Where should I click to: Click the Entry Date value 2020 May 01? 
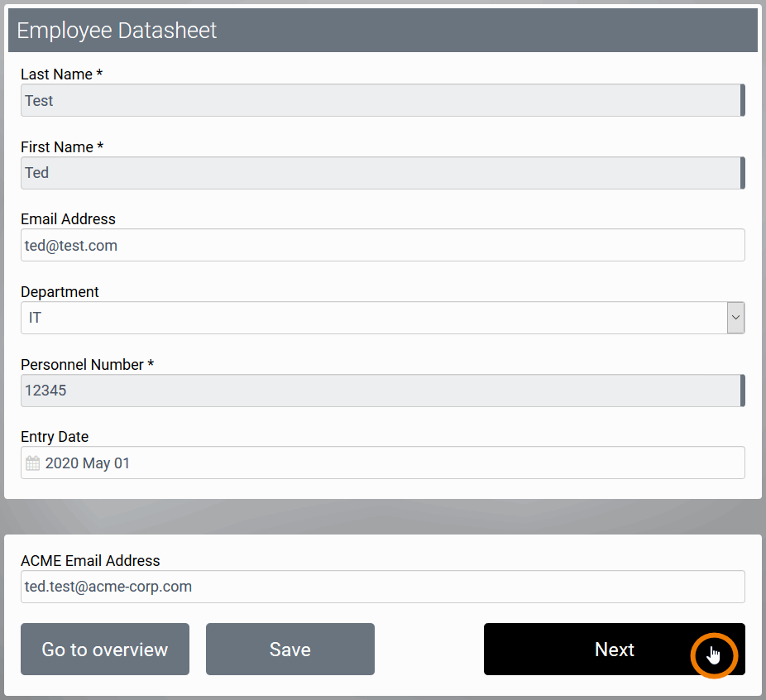(x=88, y=463)
